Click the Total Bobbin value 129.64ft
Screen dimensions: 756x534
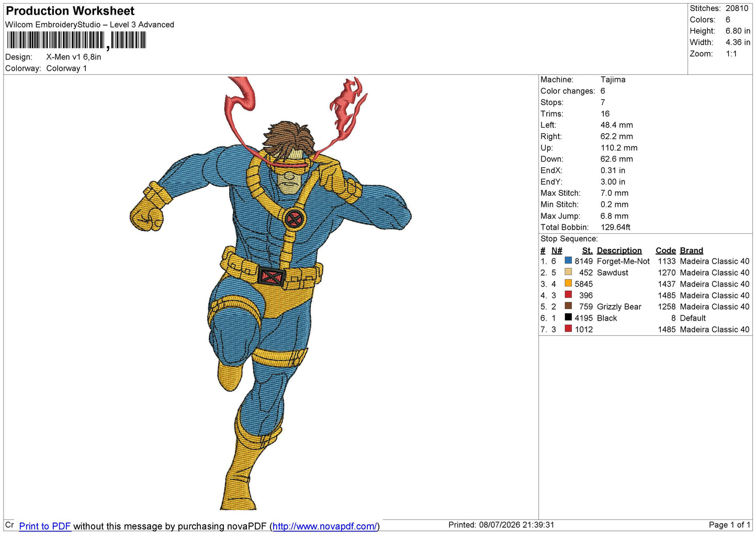616,228
